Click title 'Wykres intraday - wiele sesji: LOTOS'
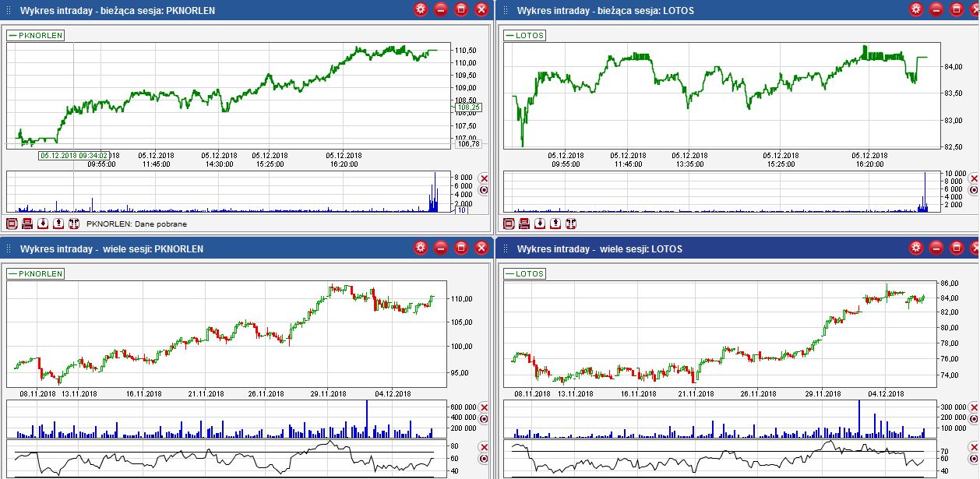980x479 pixels. (x=598, y=249)
